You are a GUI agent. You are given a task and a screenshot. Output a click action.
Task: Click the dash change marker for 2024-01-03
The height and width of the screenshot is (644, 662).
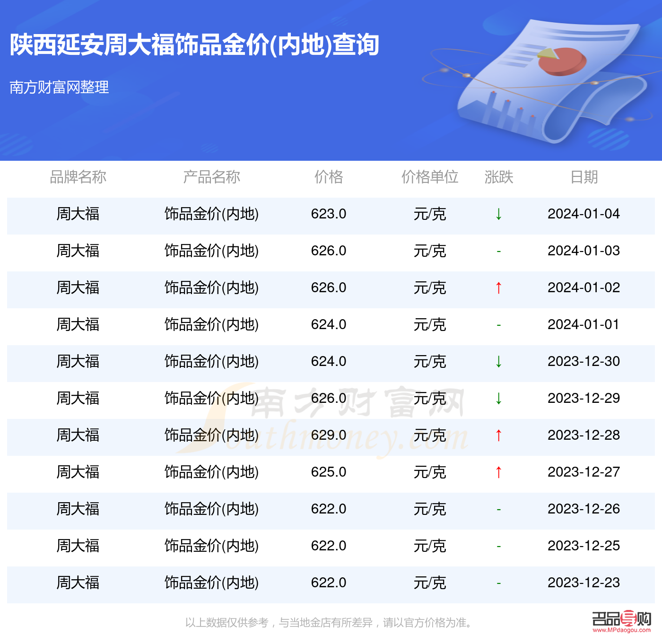click(498, 252)
